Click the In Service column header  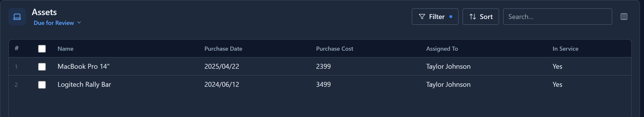coord(565,49)
